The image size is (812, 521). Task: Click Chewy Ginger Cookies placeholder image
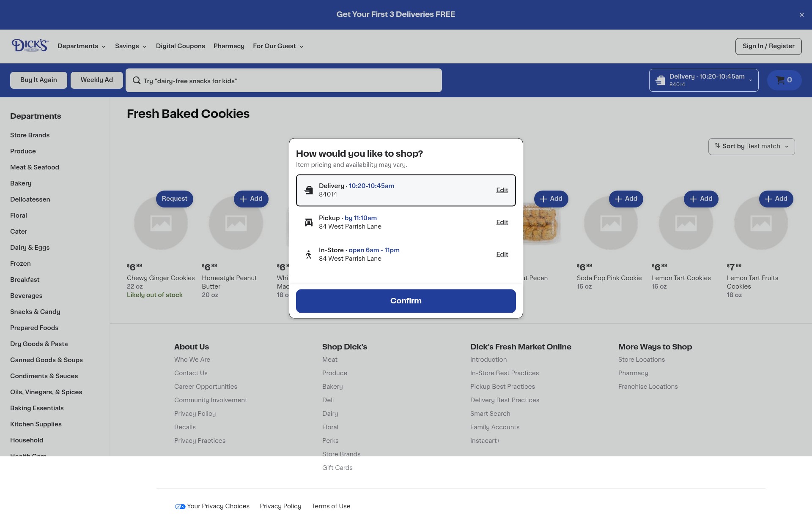click(161, 223)
